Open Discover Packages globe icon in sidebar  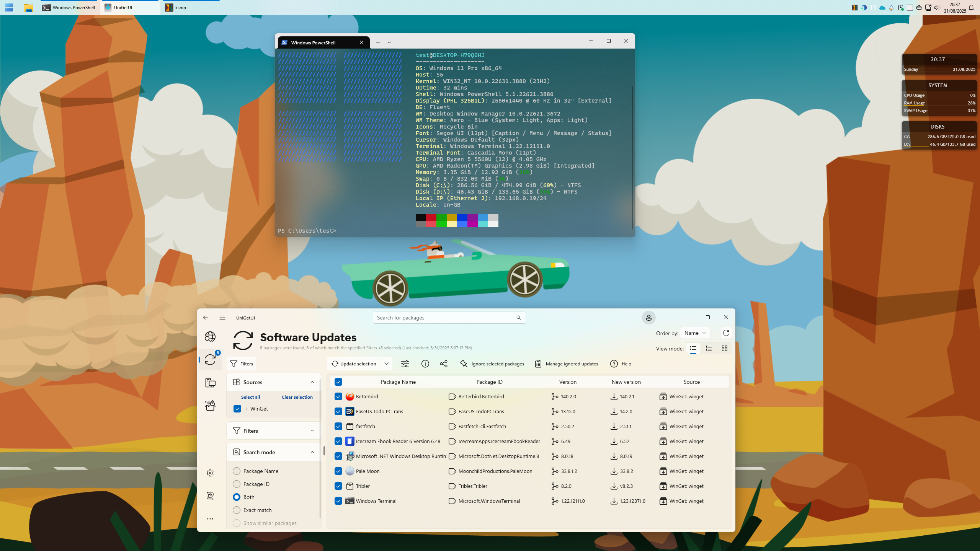tap(210, 337)
